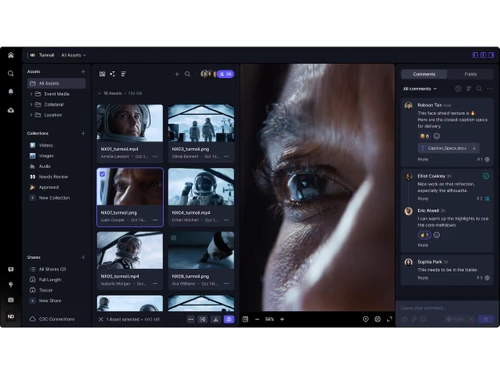Viewport: 500px width, 375px height.
Task: Reply to Robson Tan's comment
Action: pyautogui.click(x=423, y=159)
